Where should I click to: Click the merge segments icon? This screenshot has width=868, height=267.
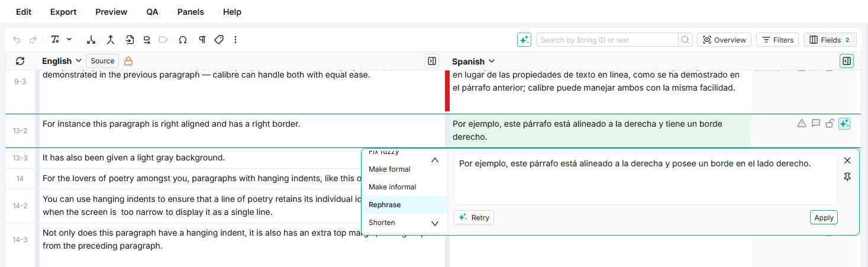[110, 40]
